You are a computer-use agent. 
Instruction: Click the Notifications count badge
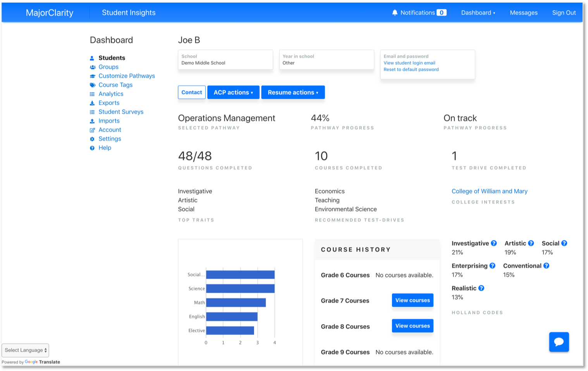(x=442, y=12)
